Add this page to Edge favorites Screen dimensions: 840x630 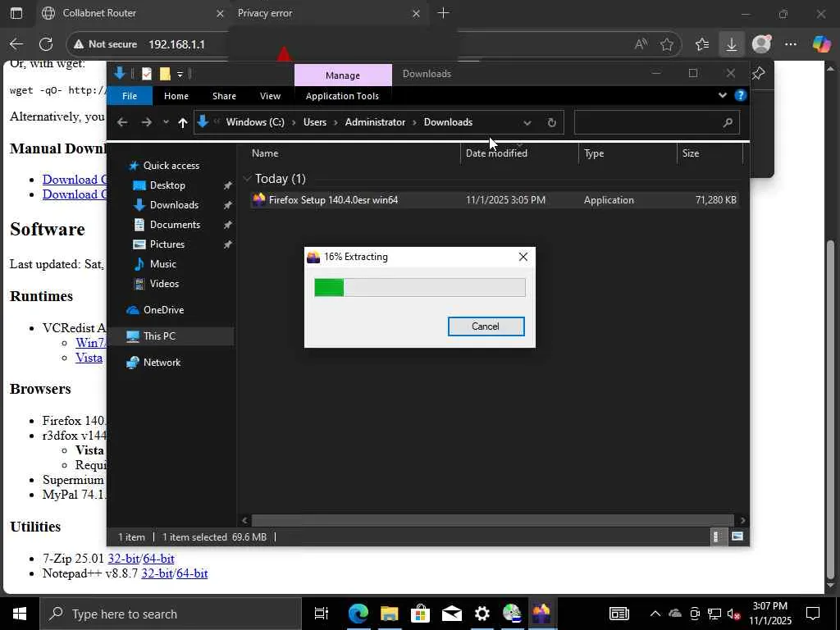[x=667, y=44]
